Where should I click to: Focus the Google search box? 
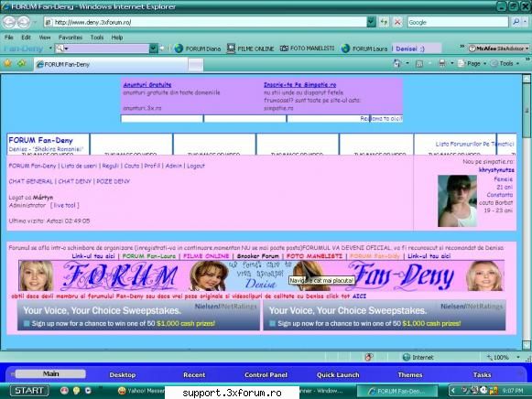coord(458,22)
